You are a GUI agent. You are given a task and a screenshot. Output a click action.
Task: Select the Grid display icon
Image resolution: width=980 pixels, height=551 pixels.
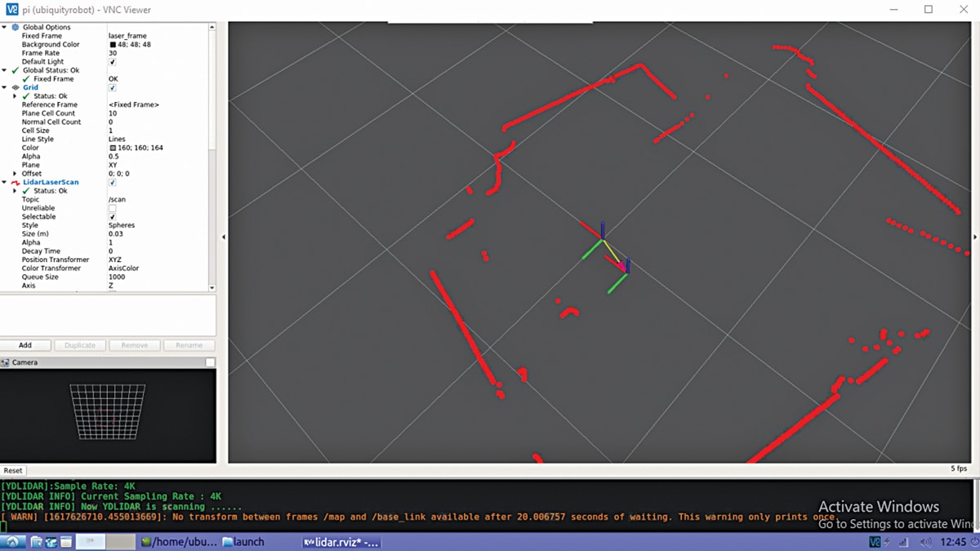14,88
